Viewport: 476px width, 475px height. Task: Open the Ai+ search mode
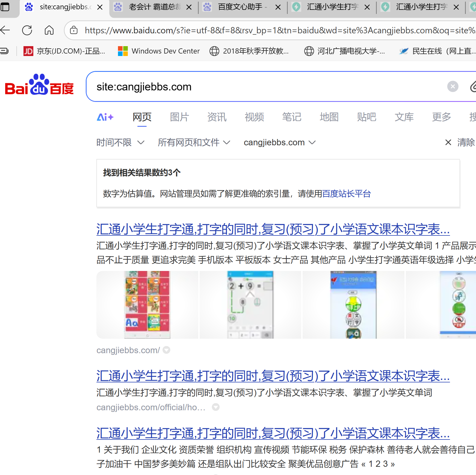[105, 117]
